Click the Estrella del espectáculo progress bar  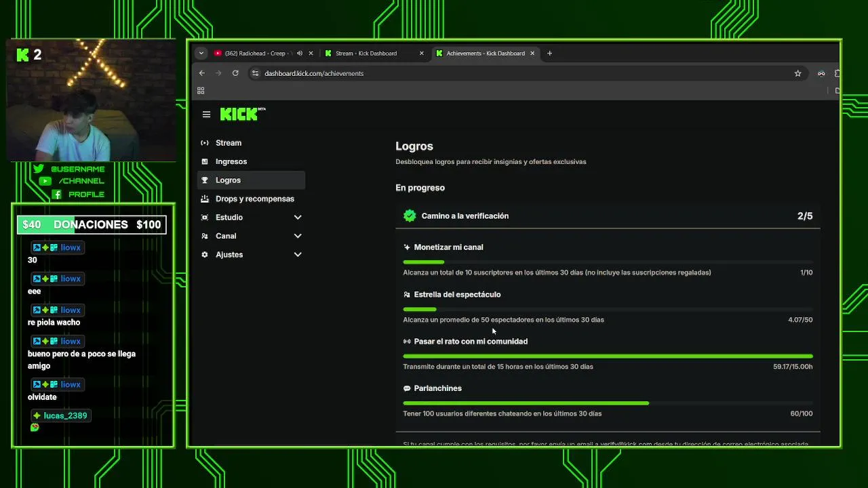point(608,309)
